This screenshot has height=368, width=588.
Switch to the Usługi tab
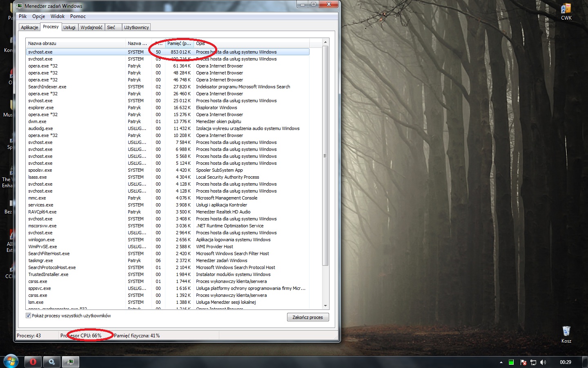[69, 27]
